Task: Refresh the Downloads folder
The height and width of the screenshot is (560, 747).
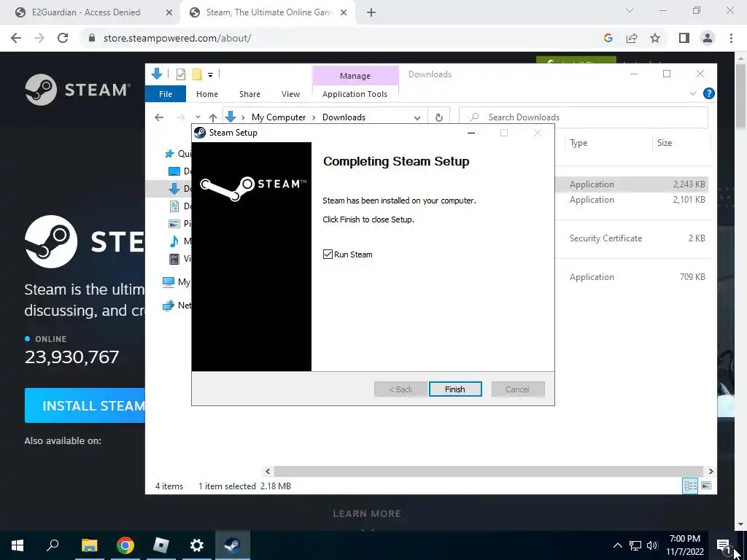Action: [438, 117]
